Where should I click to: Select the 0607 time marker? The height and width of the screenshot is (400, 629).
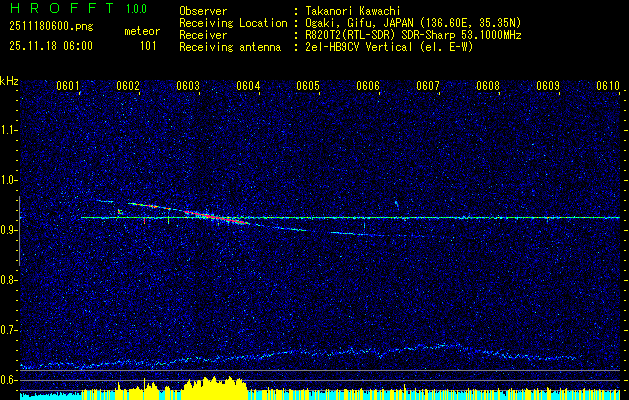click(x=428, y=86)
